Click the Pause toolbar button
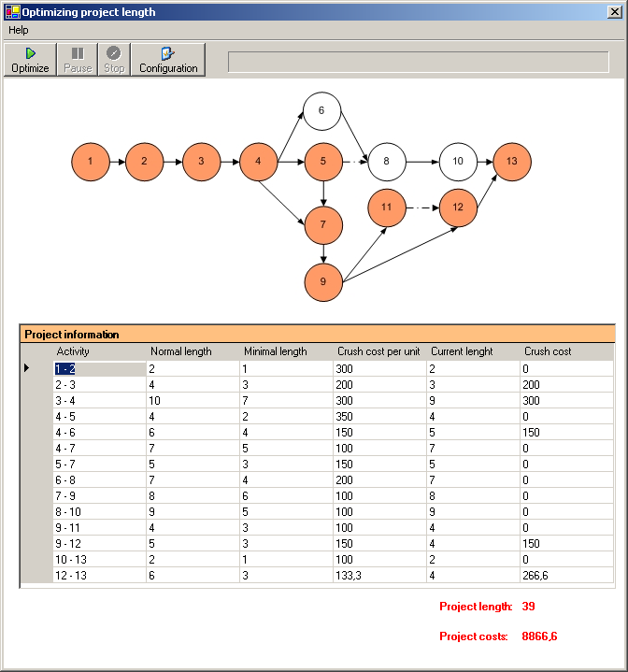The image size is (628, 672). (x=78, y=60)
